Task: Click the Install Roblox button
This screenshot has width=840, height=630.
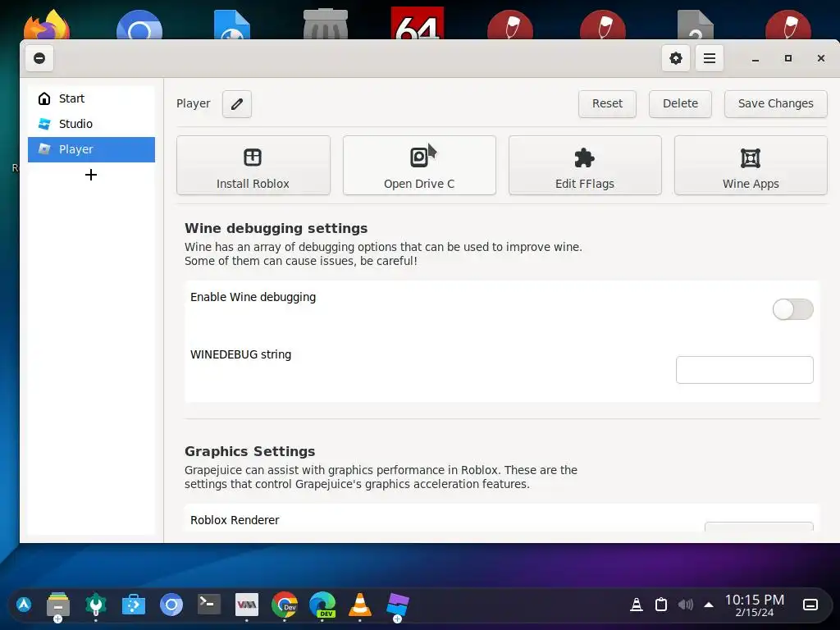Action: (x=253, y=165)
